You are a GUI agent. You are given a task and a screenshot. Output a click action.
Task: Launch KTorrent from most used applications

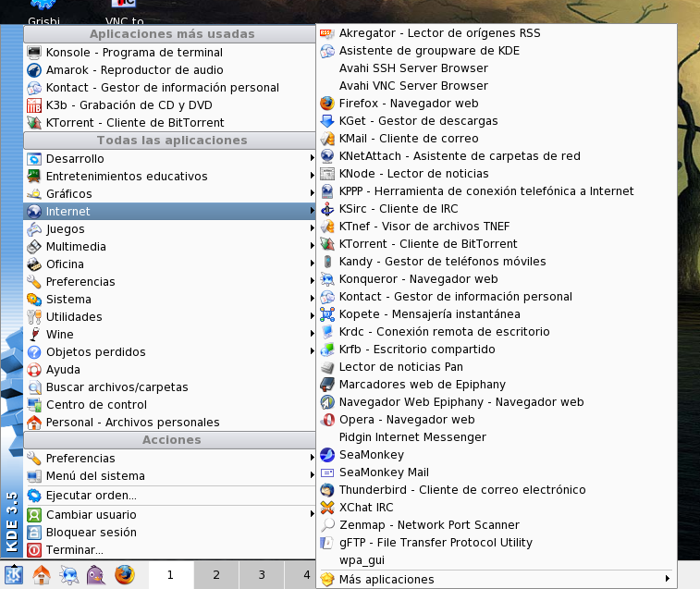(169, 123)
